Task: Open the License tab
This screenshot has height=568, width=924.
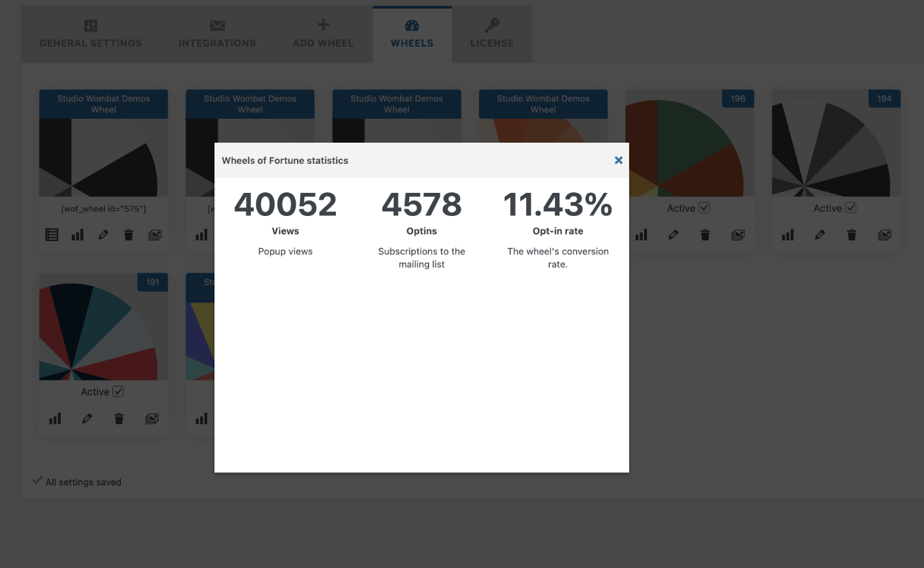Action: click(x=492, y=34)
